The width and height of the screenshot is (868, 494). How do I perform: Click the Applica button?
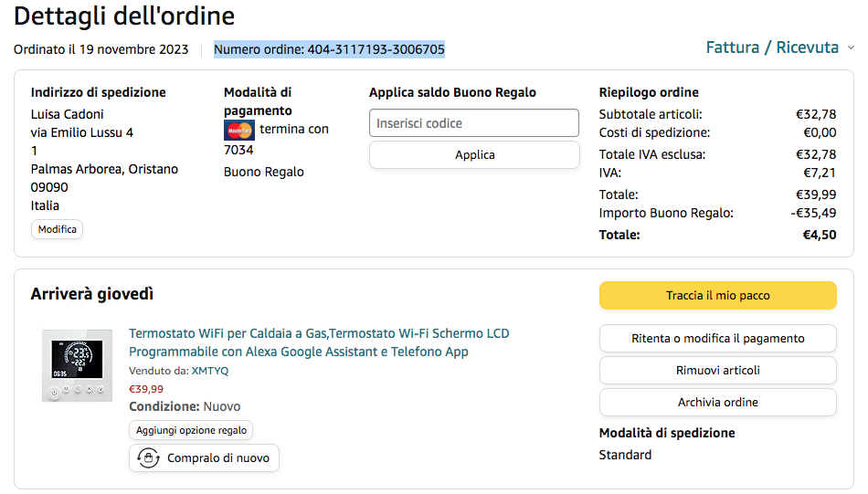point(474,155)
